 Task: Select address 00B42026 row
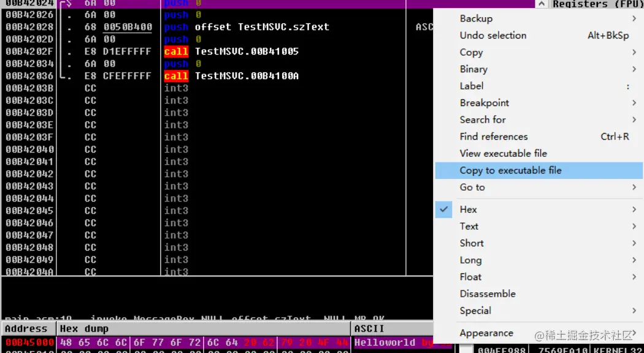[x=29, y=15]
